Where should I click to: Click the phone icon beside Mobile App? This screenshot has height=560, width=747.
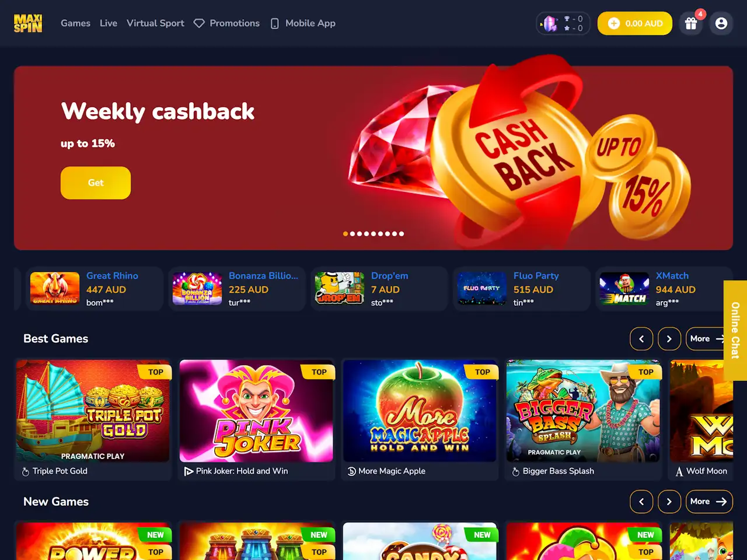pos(274,23)
